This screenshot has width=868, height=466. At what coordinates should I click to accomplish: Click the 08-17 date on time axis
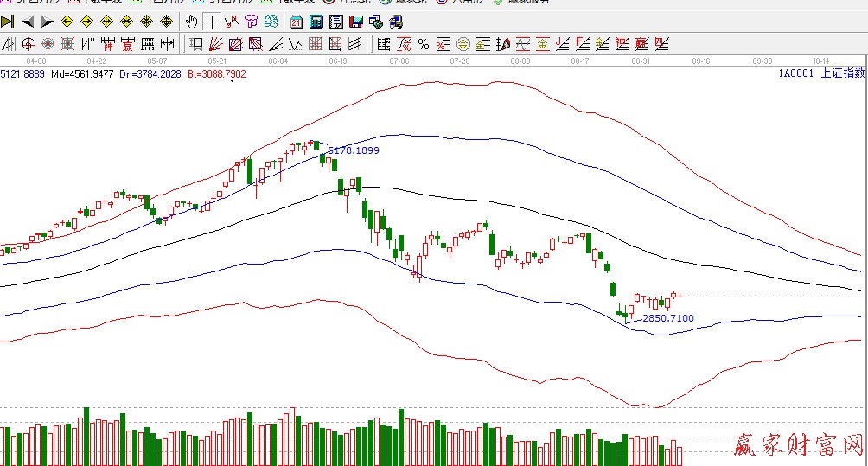coord(580,61)
